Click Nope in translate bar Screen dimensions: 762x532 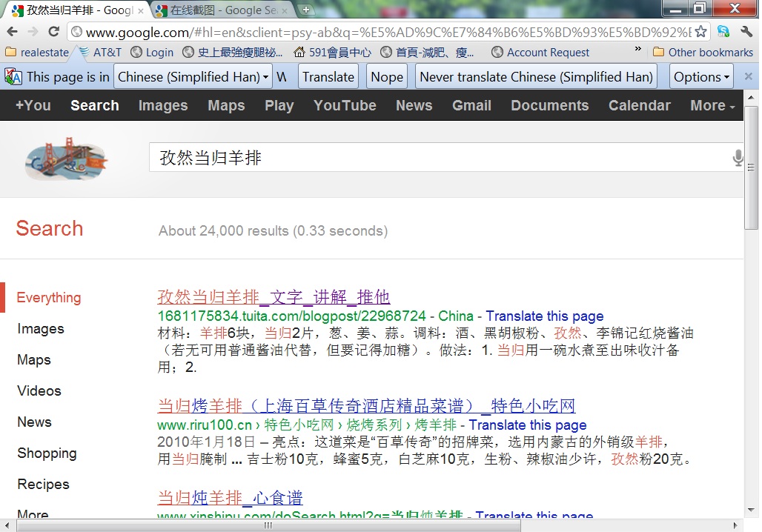coord(387,77)
